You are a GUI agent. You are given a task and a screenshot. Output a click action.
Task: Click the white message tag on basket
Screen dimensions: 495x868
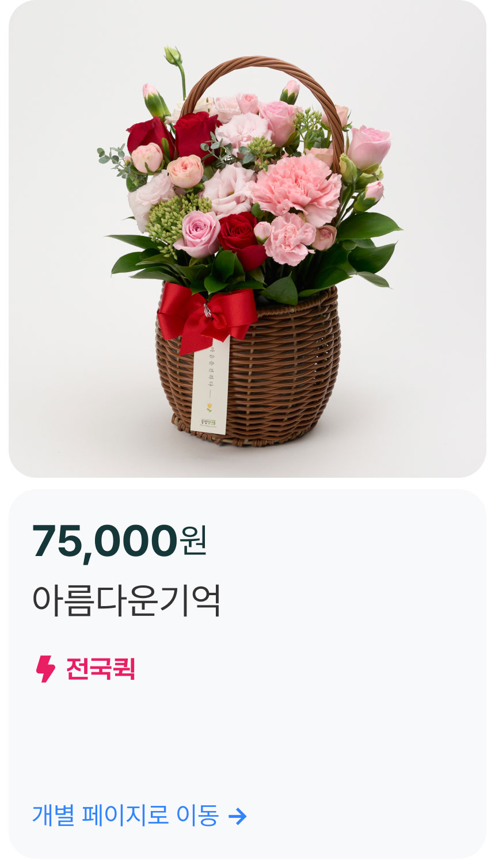(210, 385)
